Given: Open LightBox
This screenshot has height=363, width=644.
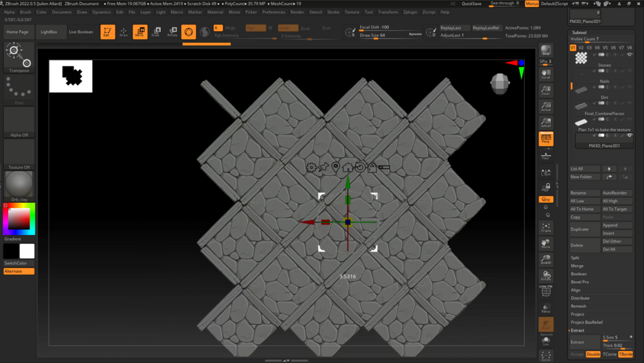Looking at the screenshot, I should tap(49, 31).
